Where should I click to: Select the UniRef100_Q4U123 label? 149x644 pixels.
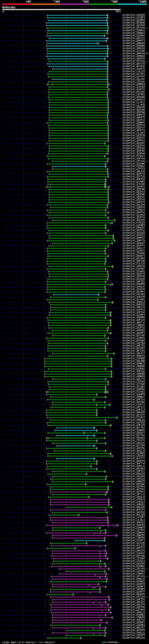[x=133, y=99]
